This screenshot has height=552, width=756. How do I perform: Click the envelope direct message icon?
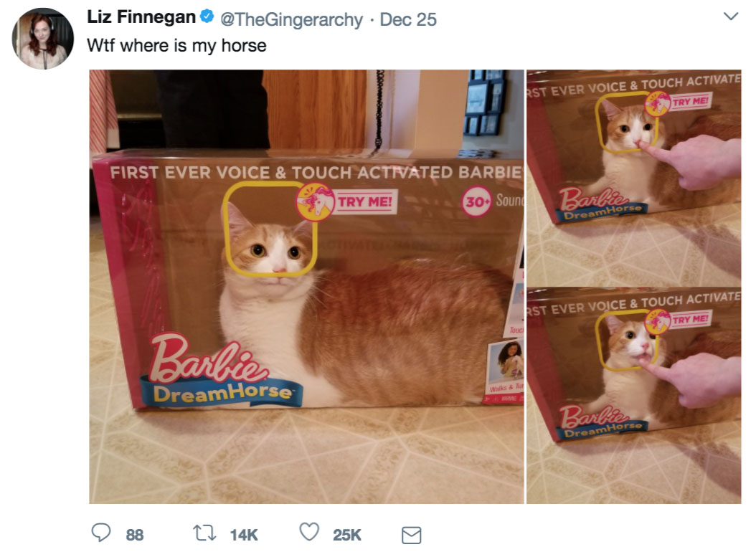tap(410, 535)
